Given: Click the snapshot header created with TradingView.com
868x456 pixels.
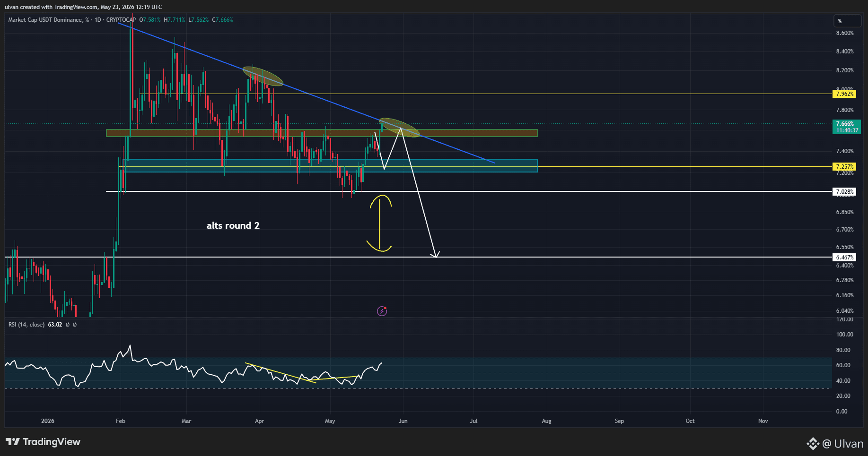Looking at the screenshot, I should coord(83,7).
